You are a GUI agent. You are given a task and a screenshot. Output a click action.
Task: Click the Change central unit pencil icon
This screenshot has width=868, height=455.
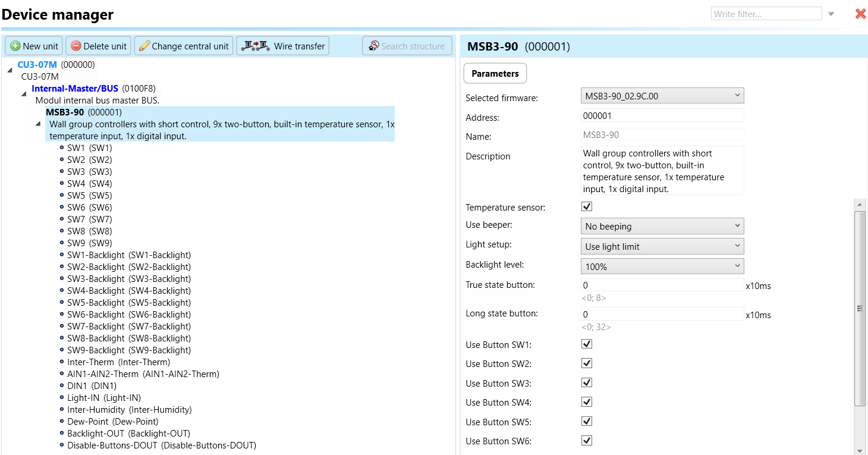(144, 46)
